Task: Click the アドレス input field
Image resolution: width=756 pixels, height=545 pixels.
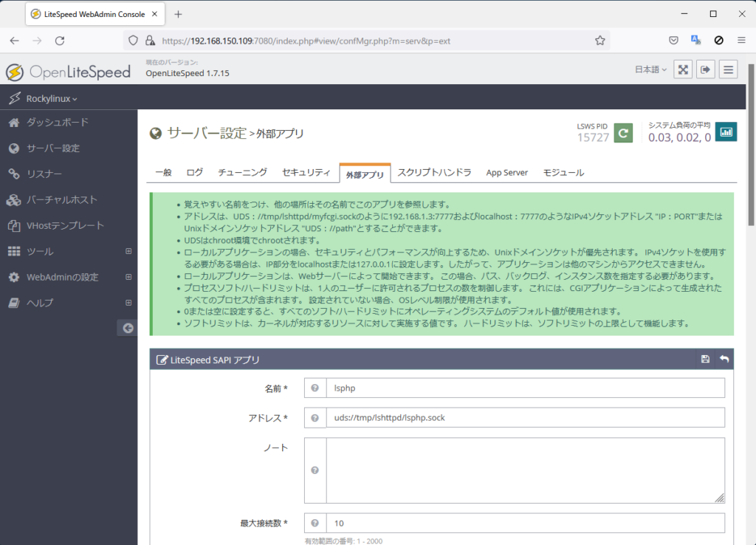Action: coord(525,418)
